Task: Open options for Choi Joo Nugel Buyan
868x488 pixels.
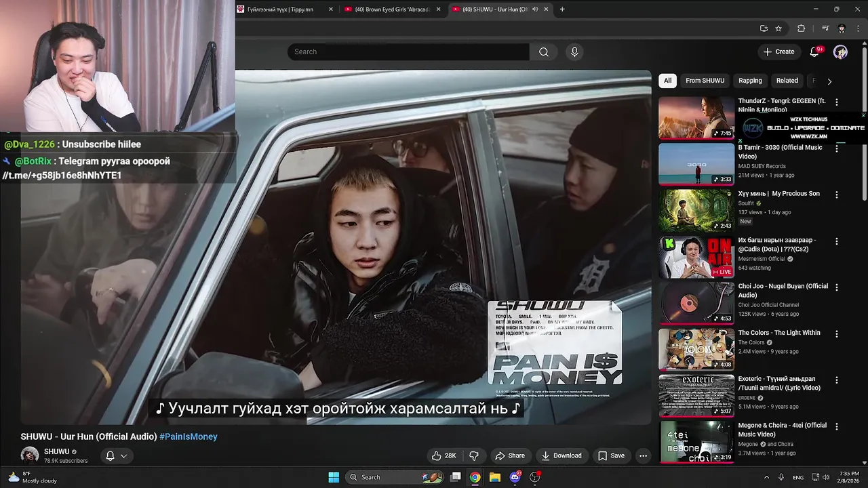Action: point(836,287)
